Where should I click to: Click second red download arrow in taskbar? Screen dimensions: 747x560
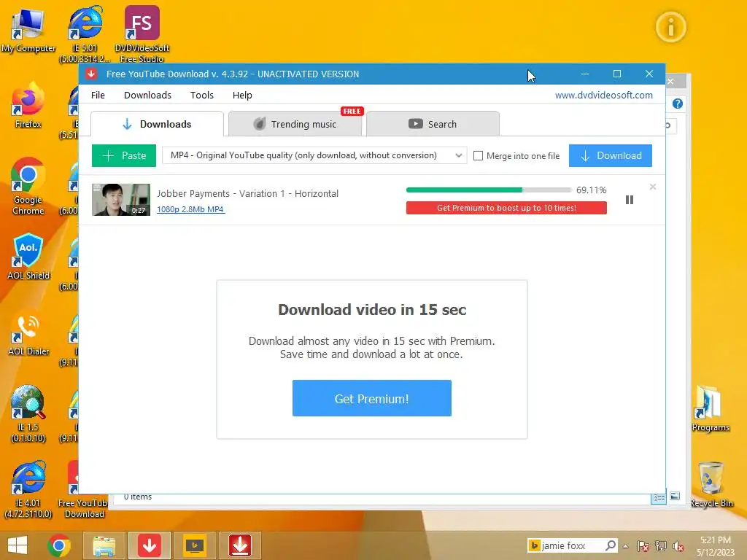[239, 545]
